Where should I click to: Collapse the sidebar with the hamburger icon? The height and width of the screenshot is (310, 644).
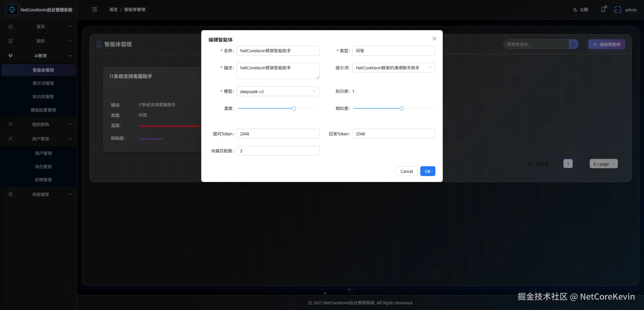95,9
